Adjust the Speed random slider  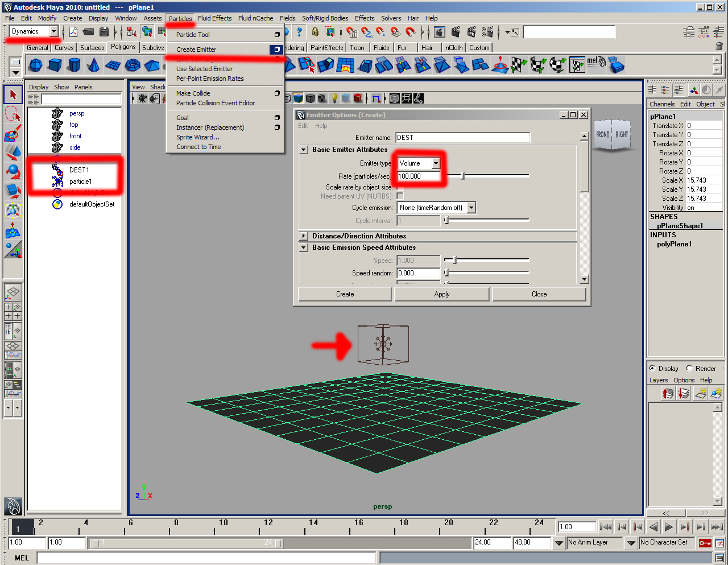(446, 273)
